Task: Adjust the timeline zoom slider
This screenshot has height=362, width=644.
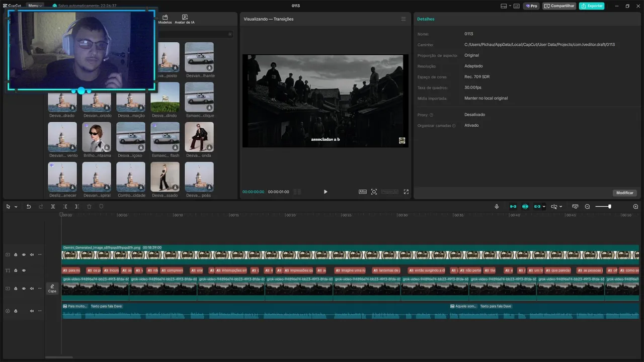Action: click(x=603, y=207)
